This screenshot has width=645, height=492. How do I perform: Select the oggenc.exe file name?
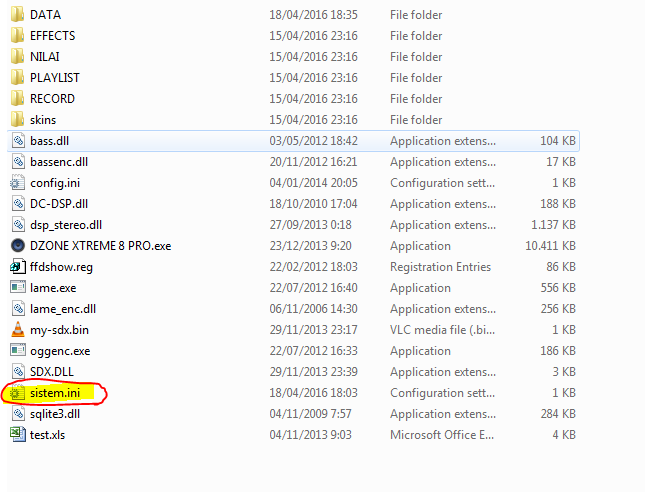[60, 351]
